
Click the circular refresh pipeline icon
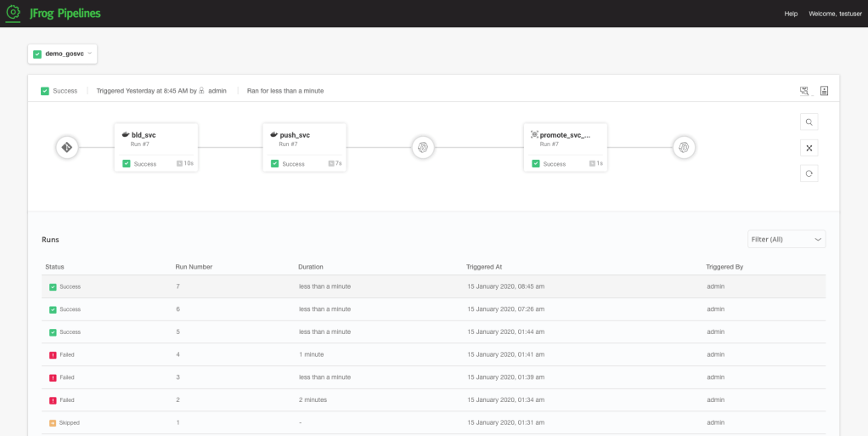(809, 173)
